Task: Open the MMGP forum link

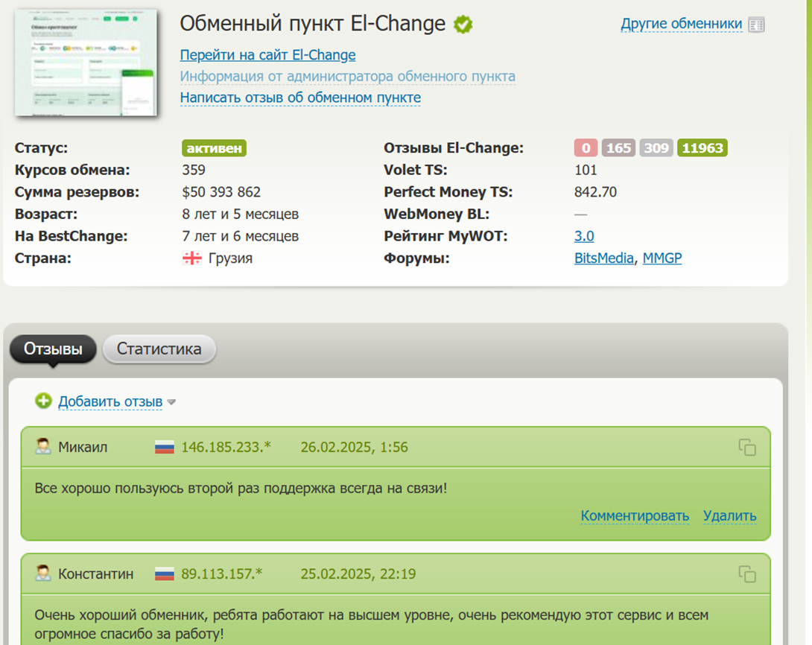Action: click(x=662, y=258)
